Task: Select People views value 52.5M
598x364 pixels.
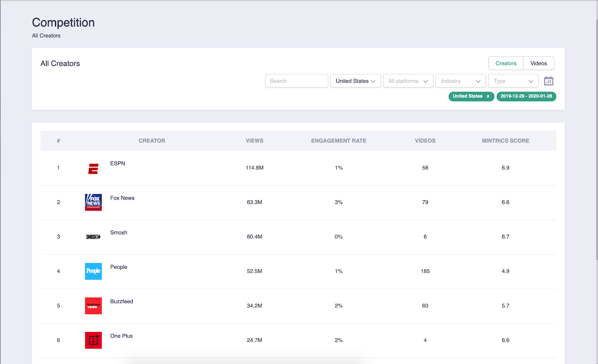Action: click(x=255, y=271)
